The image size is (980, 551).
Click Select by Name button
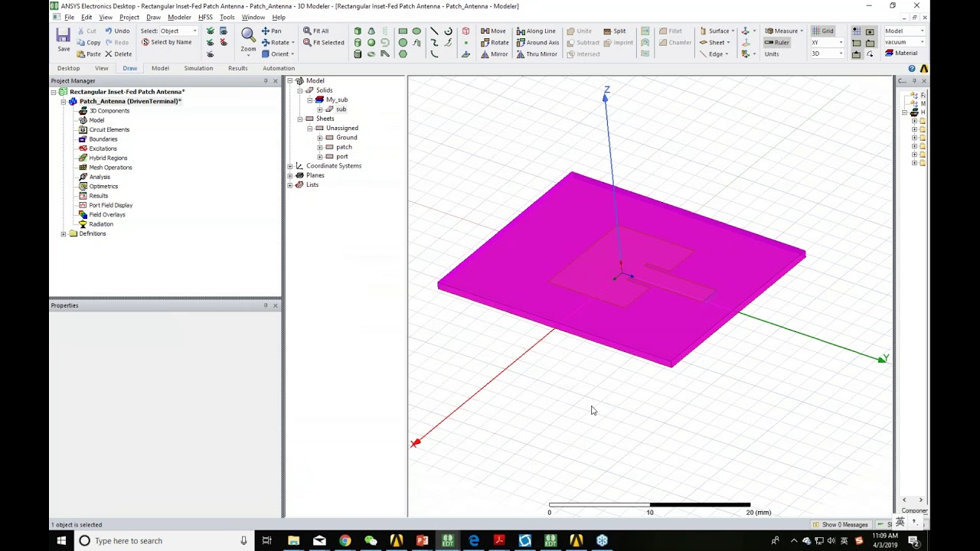(166, 43)
